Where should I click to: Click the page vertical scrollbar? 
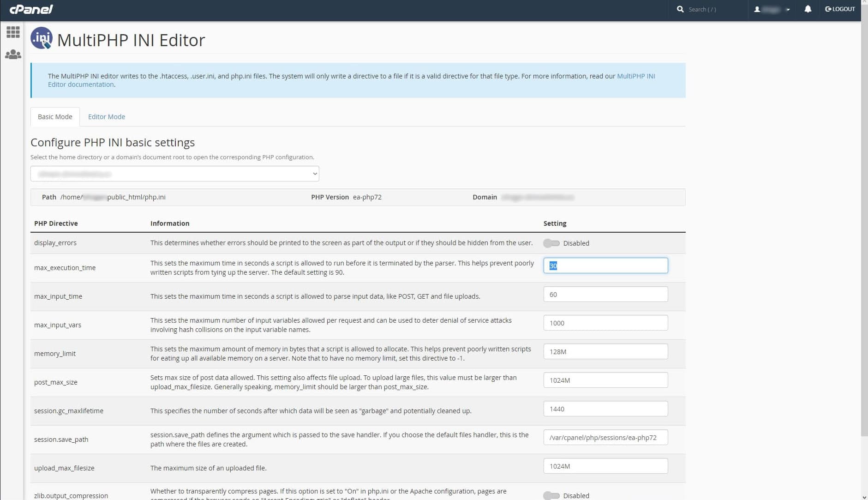point(864,231)
